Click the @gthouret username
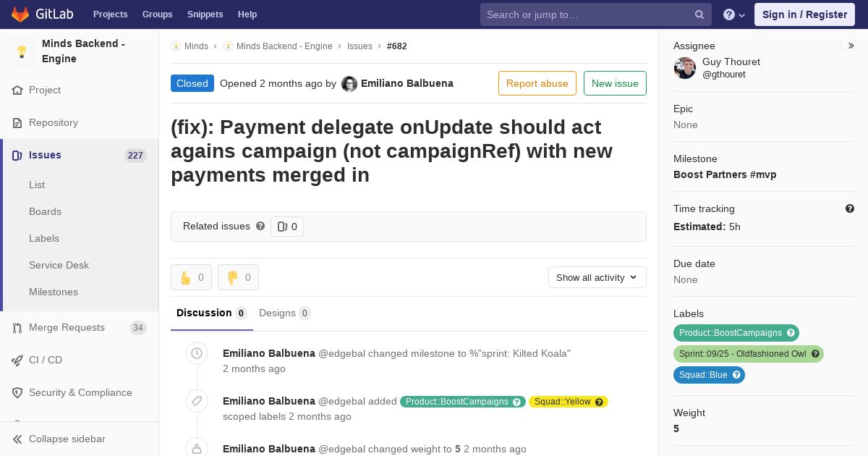 click(x=724, y=75)
